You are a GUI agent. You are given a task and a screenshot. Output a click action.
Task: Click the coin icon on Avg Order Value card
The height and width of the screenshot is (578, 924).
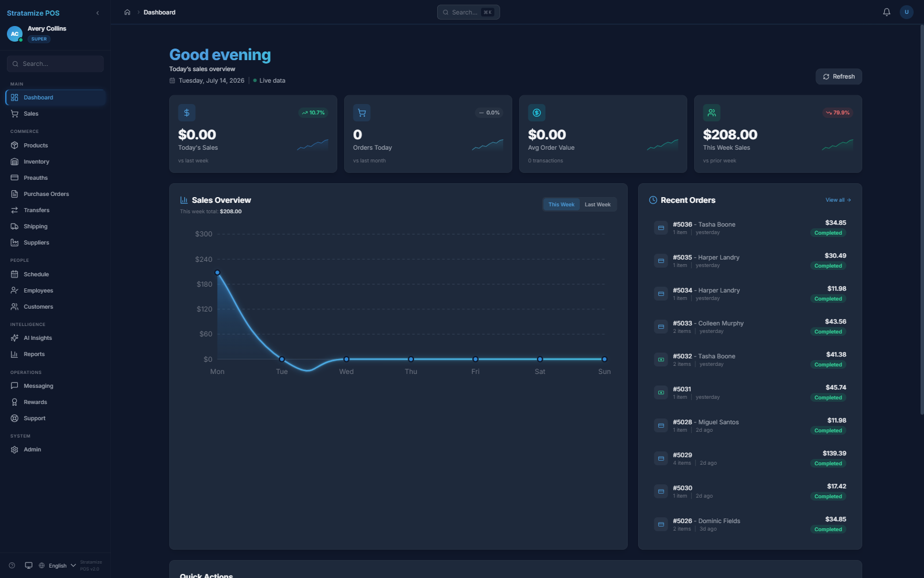536,113
